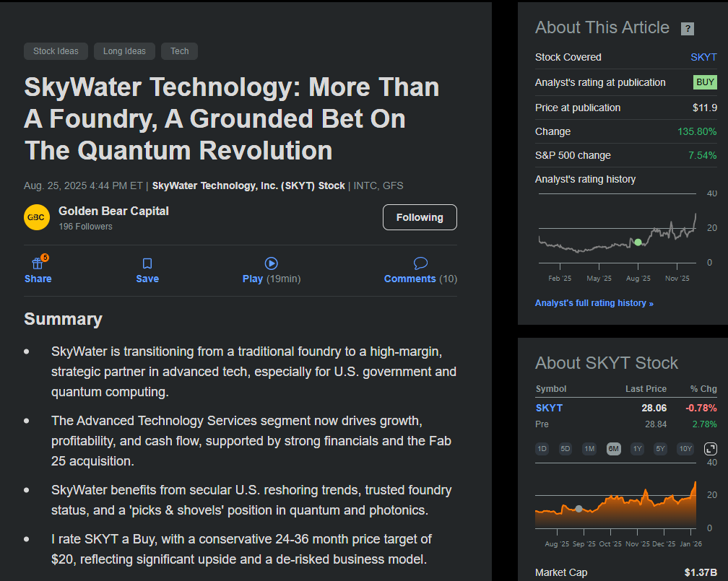728x581 pixels.
Task: Open the Long Ideas tag
Action: [x=124, y=51]
